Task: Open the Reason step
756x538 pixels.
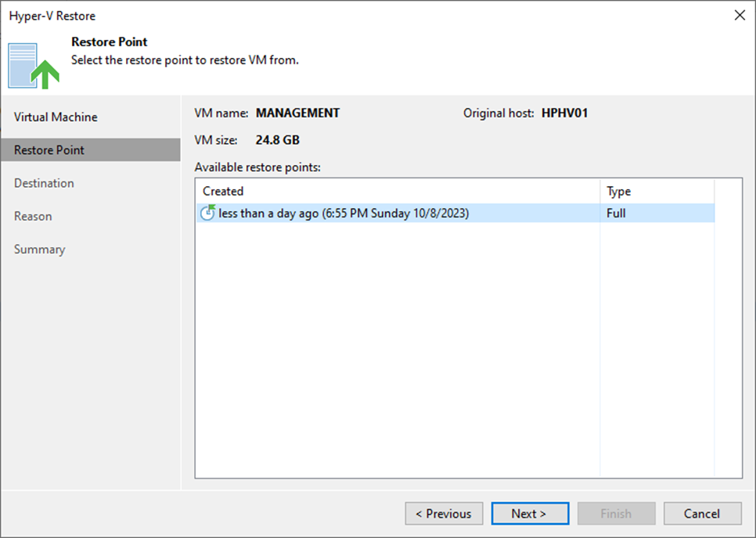Action: pos(33,217)
